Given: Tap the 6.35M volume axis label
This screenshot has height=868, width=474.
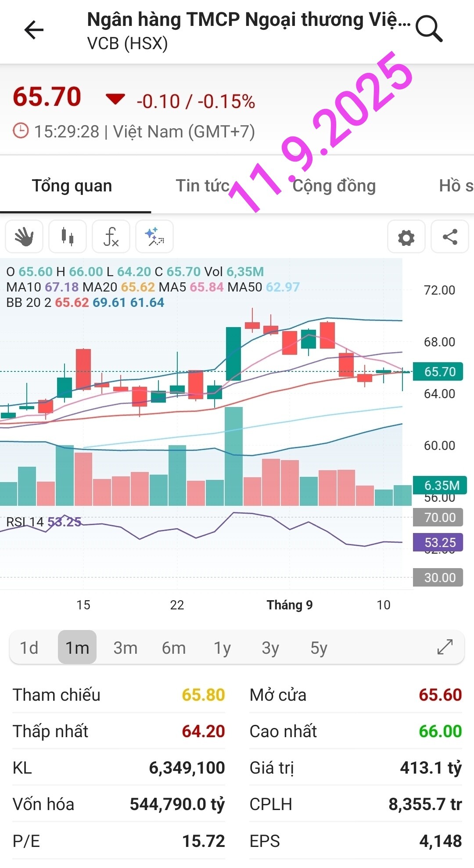Looking at the screenshot, I should point(440,485).
